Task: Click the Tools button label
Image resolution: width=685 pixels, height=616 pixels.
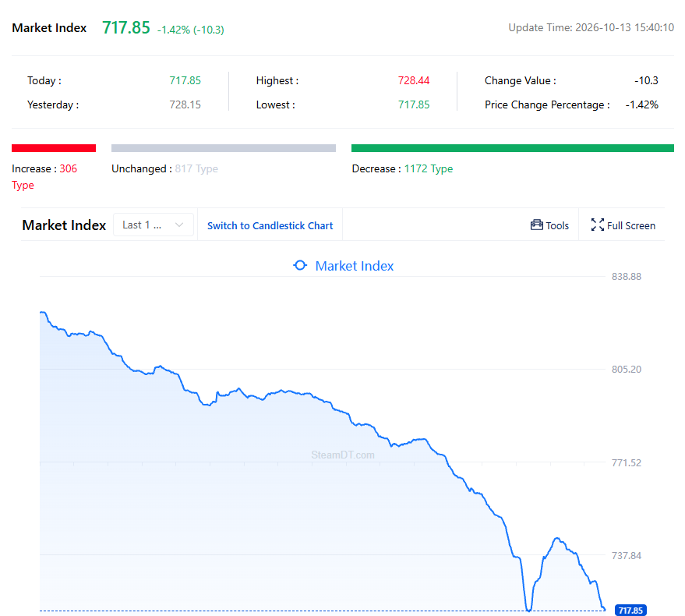Action: point(557,225)
